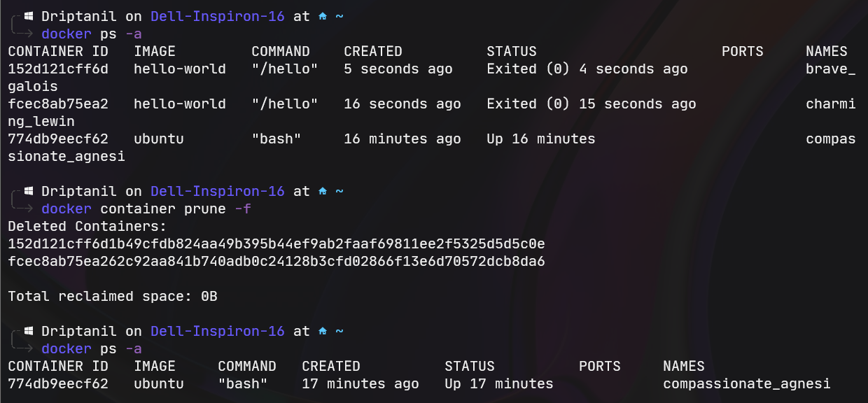Screen dimensions: 868x403
Task: Click the "Exited (0) 4 seconds ago" status
Action: 587,69
